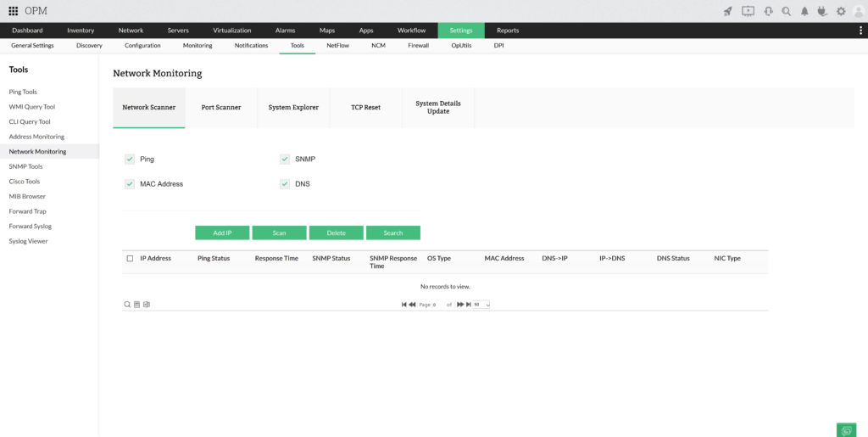Viewport: 868px width, 437px height.
Task: Open the apps grid icon beside OPM
Action: [13, 11]
